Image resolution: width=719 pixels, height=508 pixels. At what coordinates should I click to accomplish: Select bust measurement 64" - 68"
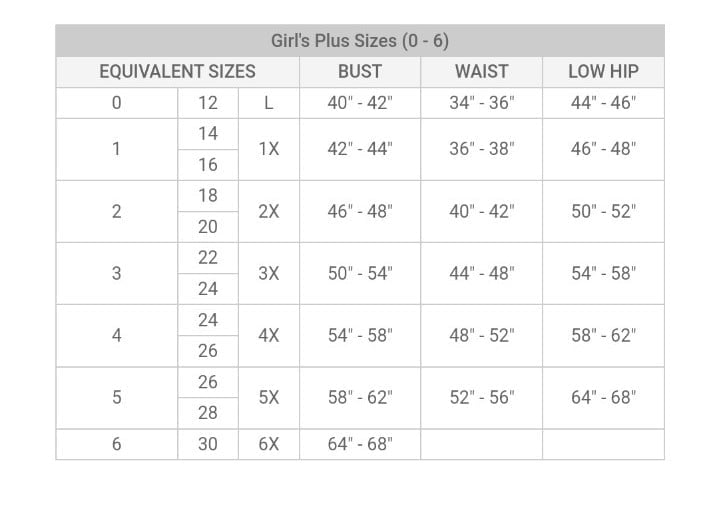(360, 444)
